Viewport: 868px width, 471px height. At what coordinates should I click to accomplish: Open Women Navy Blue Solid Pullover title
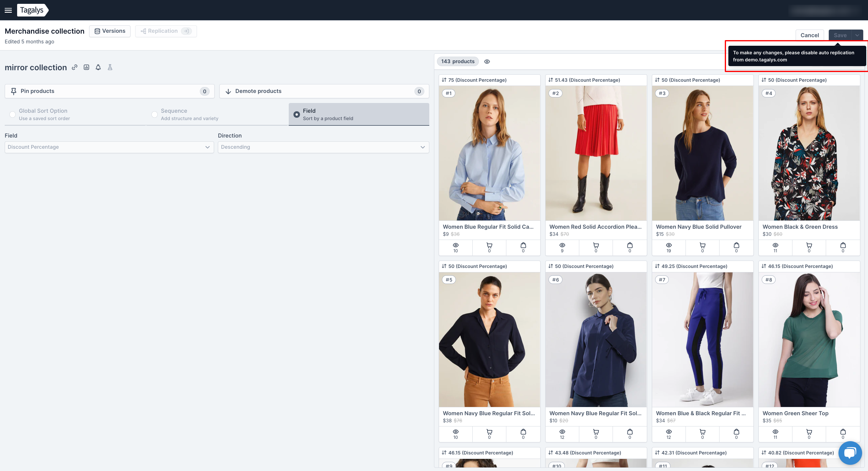(699, 227)
